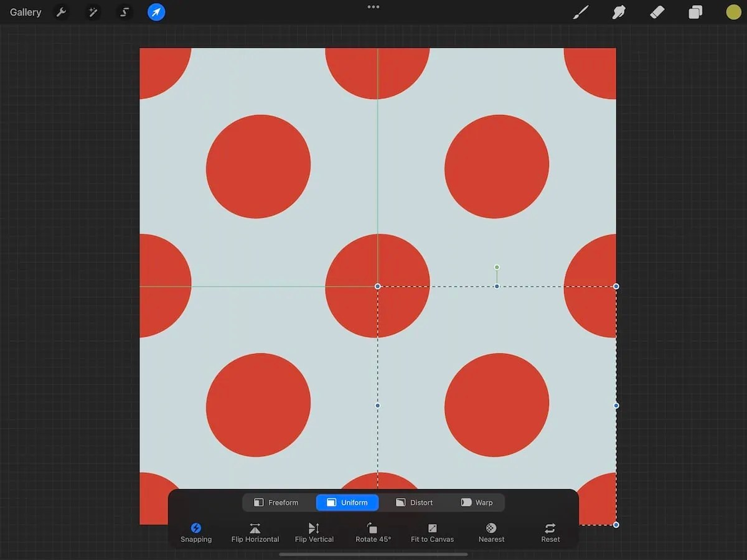Tap the three-dot canvas options handle
This screenshot has height=560, width=747.
tap(373, 7)
